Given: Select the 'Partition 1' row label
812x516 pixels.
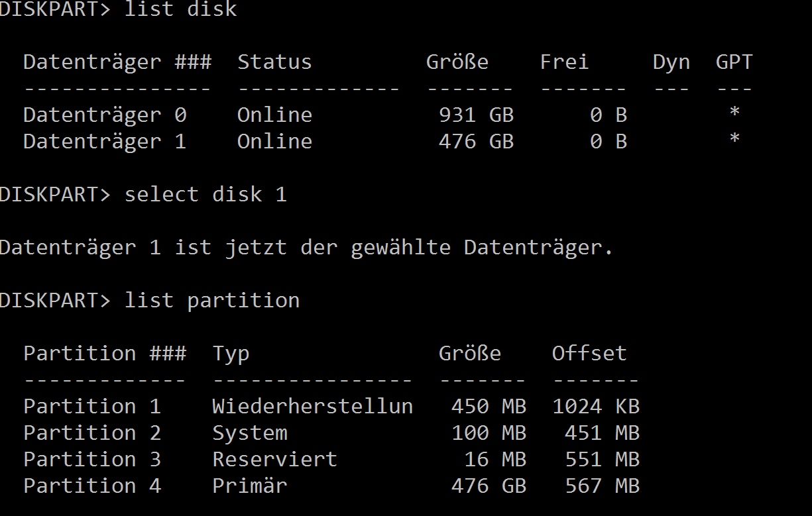Looking at the screenshot, I should tap(92, 406).
